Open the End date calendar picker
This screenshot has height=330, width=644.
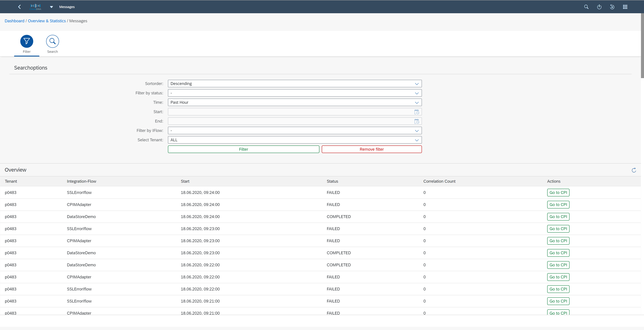tap(417, 121)
